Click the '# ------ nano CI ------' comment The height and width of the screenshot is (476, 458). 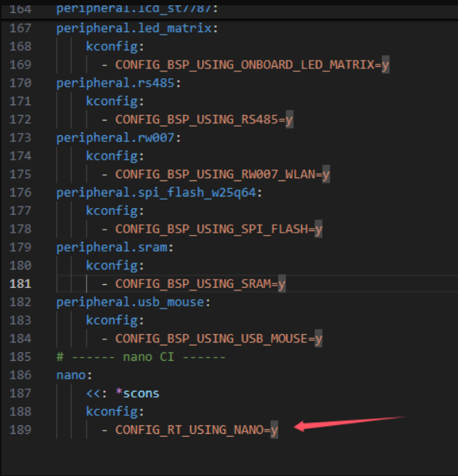pos(141,357)
